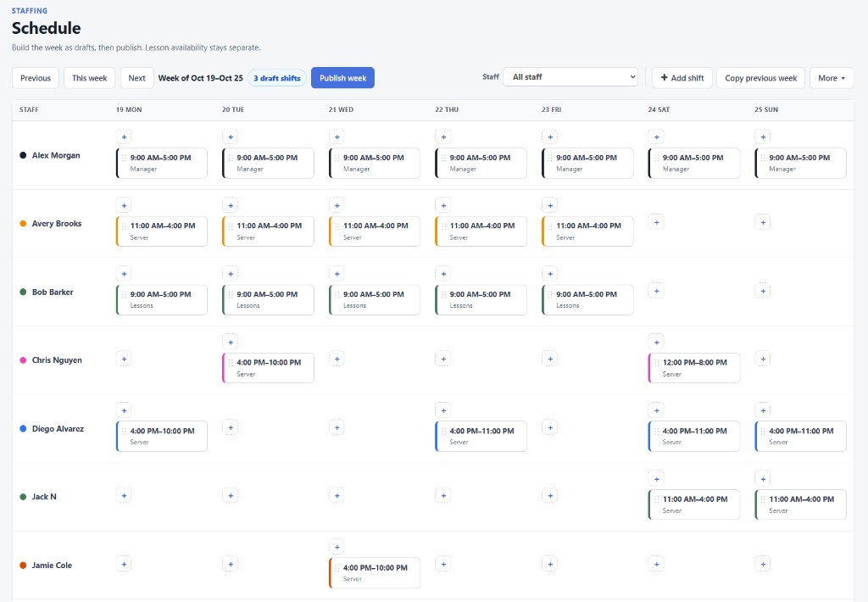The image size is (868, 602).
Task: Add a shift for Avery Brooks on Saturday
Action: (657, 223)
